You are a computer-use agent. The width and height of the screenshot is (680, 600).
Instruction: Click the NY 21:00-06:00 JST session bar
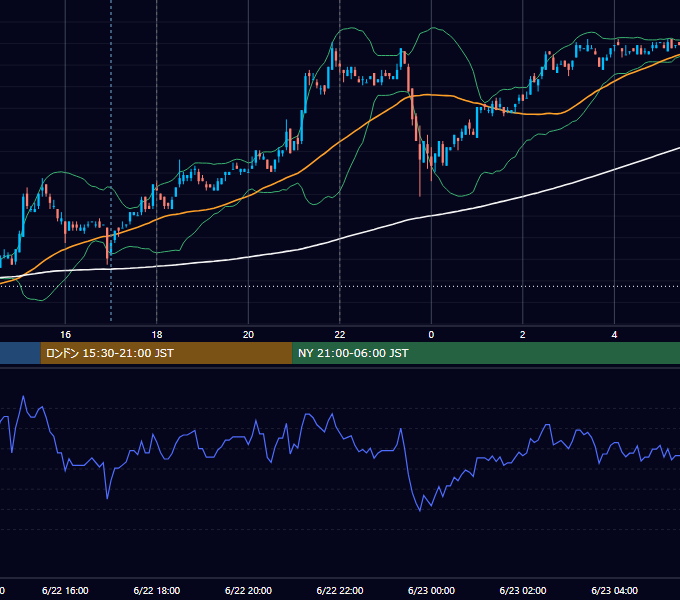pyautogui.click(x=486, y=353)
